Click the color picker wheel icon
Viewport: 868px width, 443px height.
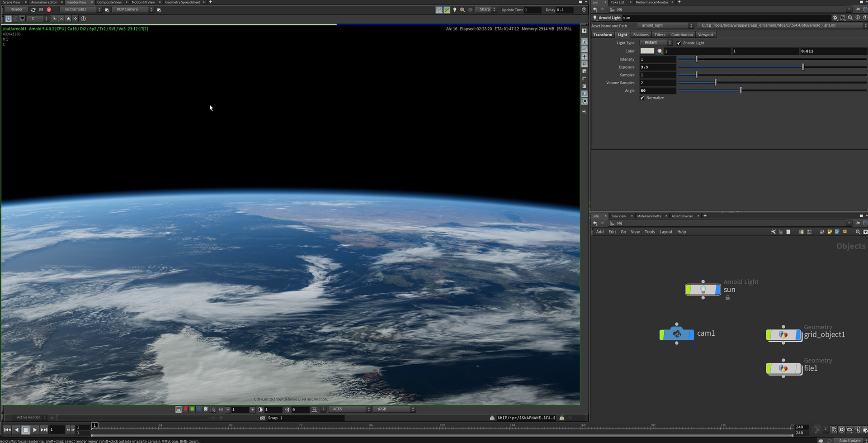[x=660, y=51]
